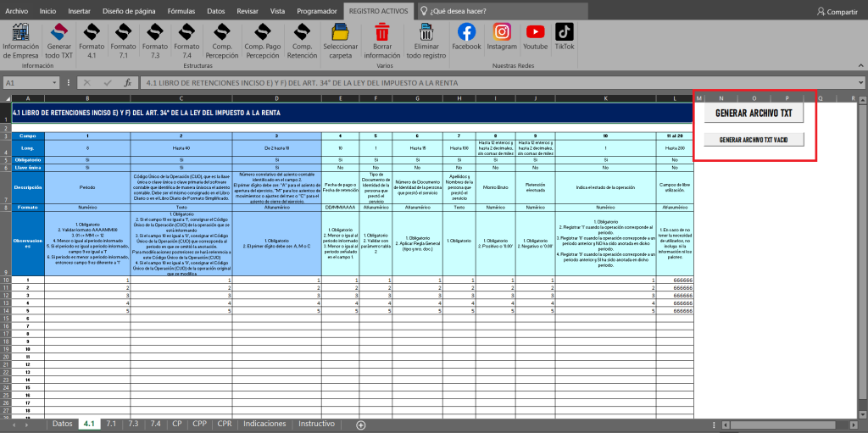Viewport: 868px width, 433px height.
Task: Switch to the Insertar ribbon tab
Action: coord(79,11)
